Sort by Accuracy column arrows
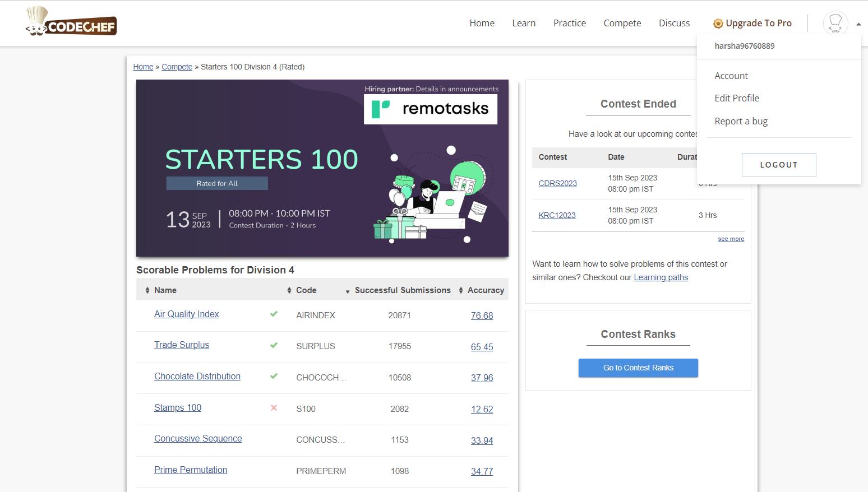 point(461,290)
